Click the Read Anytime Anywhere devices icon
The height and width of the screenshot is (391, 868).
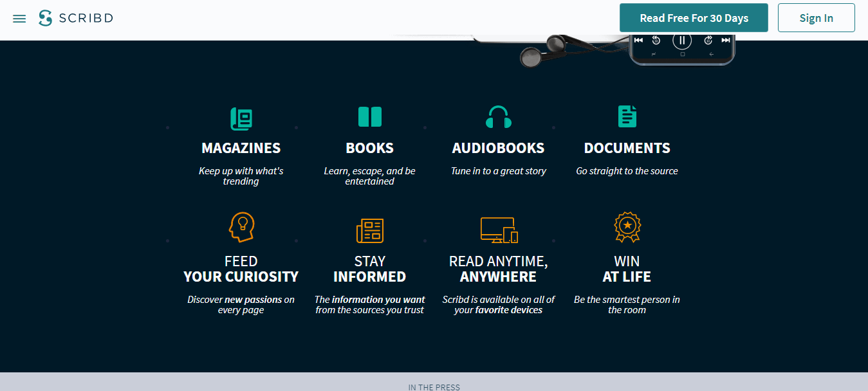pos(498,230)
